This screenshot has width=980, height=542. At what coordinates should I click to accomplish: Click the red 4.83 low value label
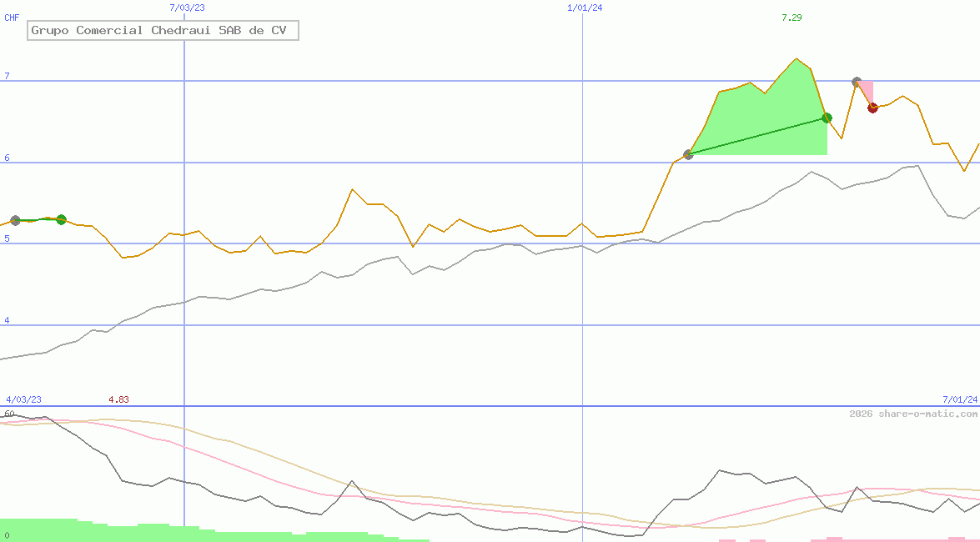(119, 399)
